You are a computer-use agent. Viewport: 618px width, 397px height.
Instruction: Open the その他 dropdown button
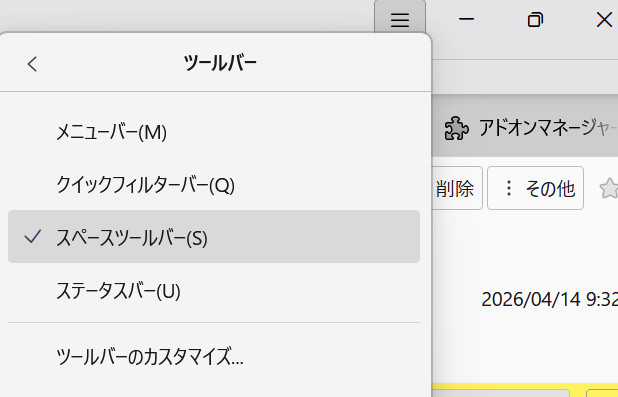[x=535, y=188]
